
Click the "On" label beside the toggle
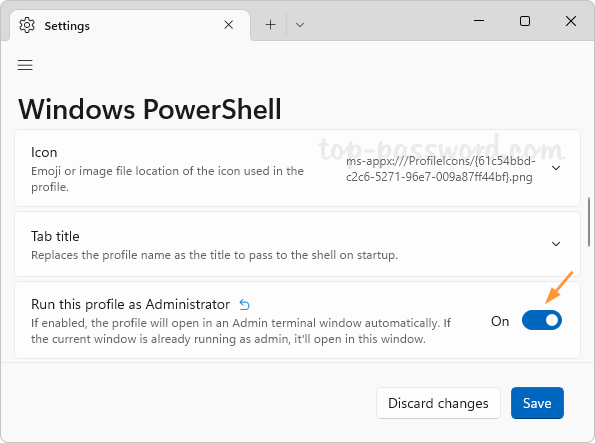pyautogui.click(x=500, y=322)
